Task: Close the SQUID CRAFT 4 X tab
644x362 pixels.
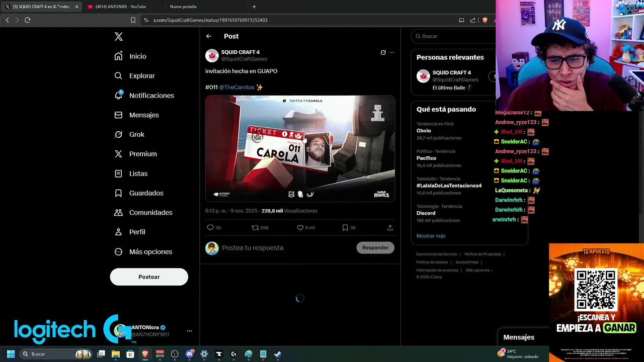Action: (x=77, y=7)
